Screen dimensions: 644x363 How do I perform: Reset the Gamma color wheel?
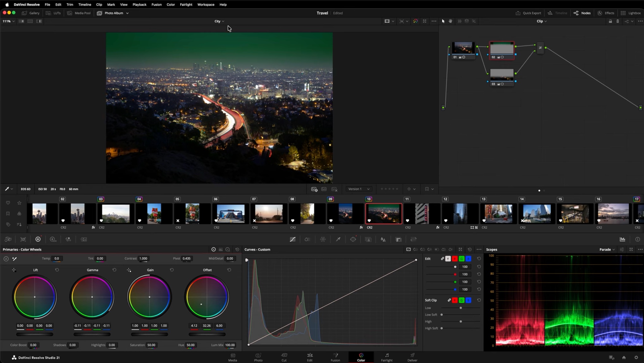click(115, 270)
